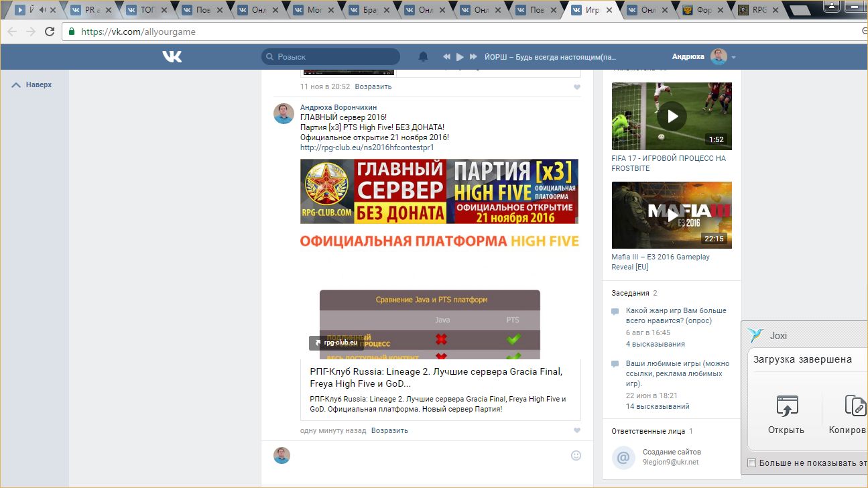This screenshot has width=868, height=488.
Task: Open Mafia III – E3 2016 Gameplay title
Action: click(x=660, y=261)
